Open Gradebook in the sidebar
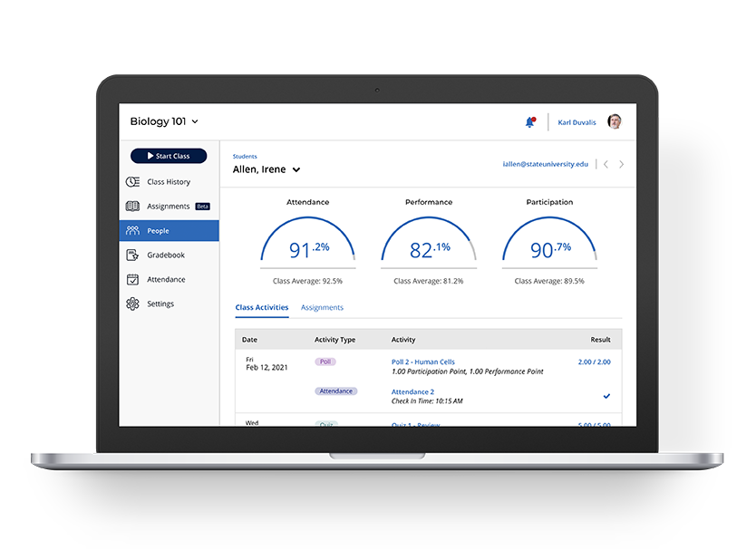The height and width of the screenshot is (549, 756). coord(170,255)
